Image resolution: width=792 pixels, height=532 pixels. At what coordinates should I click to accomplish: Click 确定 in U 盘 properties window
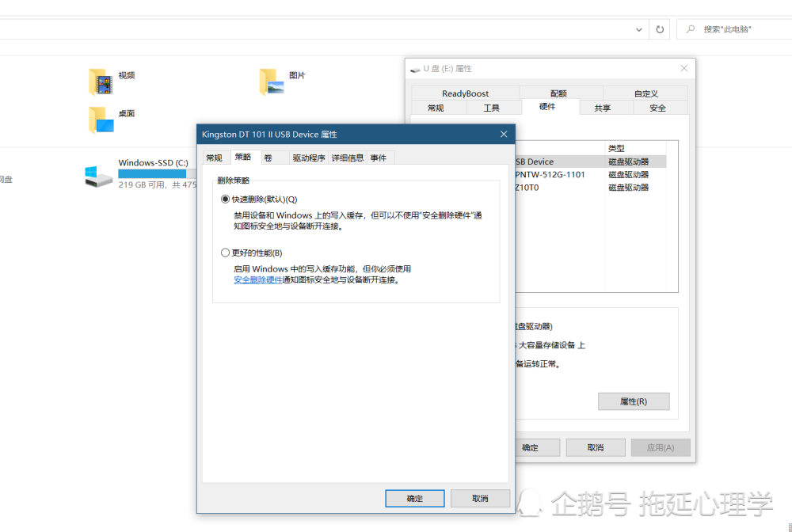(537, 447)
